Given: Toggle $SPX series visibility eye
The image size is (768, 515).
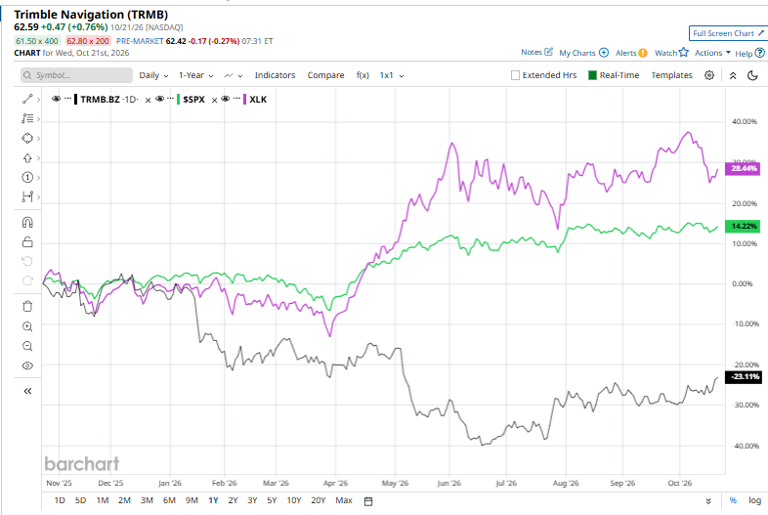Looking at the screenshot, I should (x=160, y=99).
